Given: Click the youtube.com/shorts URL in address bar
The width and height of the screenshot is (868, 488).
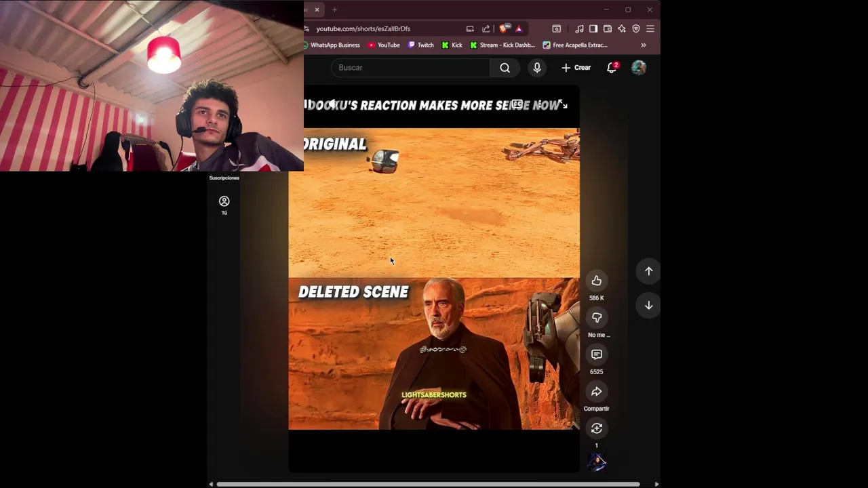Looking at the screenshot, I should point(363,28).
